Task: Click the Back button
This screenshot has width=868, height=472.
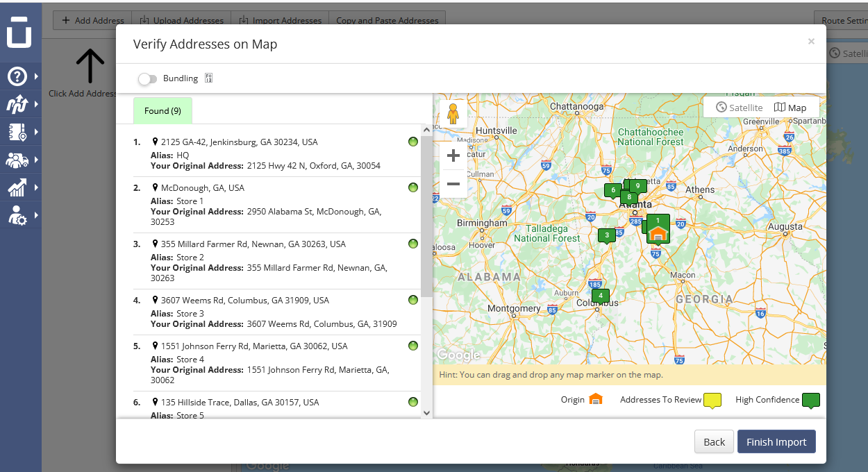Action: tap(714, 442)
